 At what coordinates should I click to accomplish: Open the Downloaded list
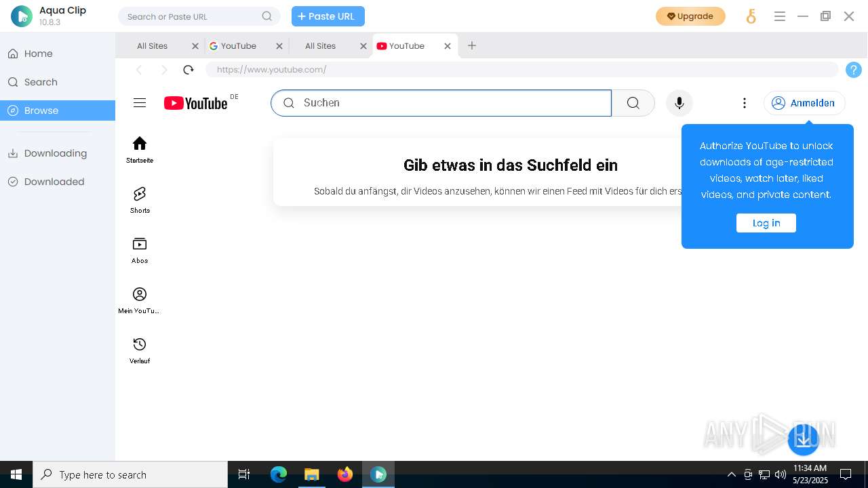pyautogui.click(x=58, y=182)
